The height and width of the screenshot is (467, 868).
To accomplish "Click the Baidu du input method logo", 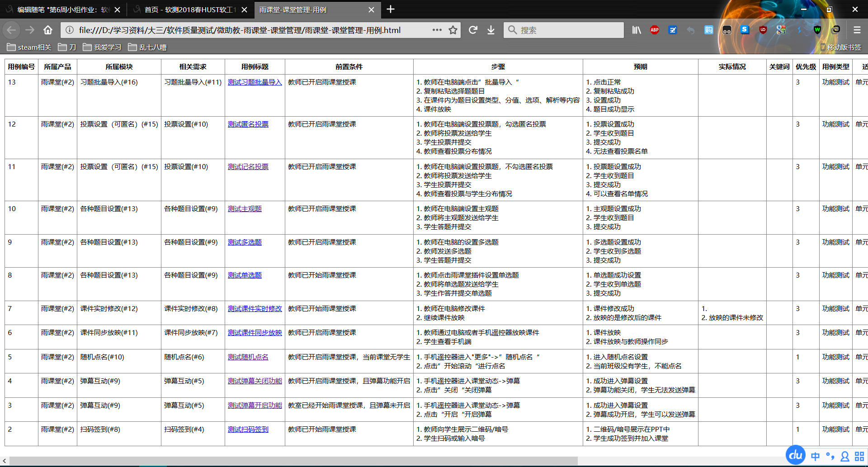I will pos(796,455).
